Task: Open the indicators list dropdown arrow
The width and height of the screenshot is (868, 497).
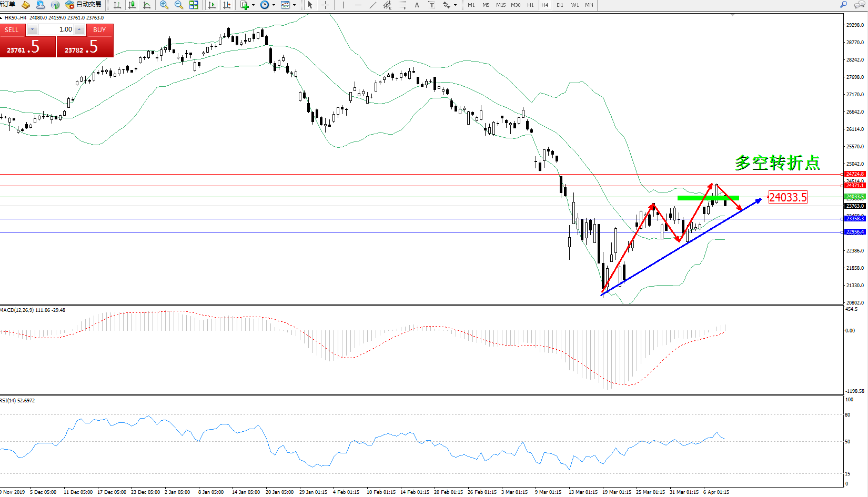Action: (x=254, y=5)
